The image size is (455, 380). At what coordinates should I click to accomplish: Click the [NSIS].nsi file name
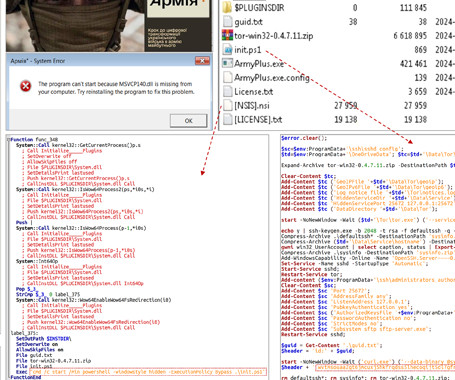point(252,106)
